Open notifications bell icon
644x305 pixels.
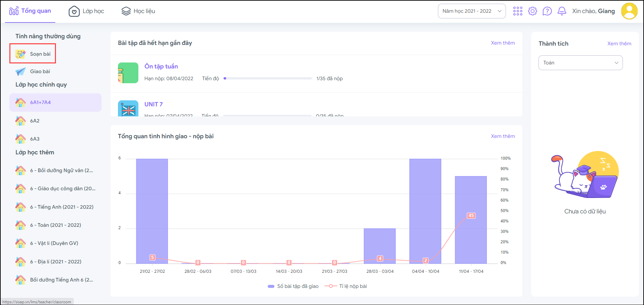pos(562,11)
